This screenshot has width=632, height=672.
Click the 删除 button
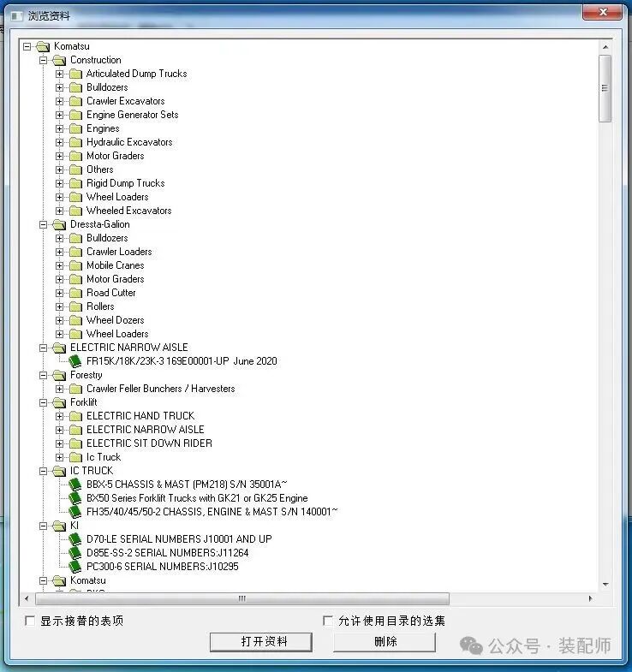[385, 641]
